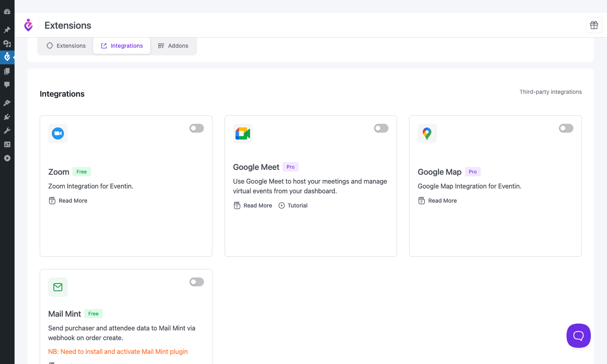Click the Pro badge next to Google Map
The width and height of the screenshot is (607, 364).
pyautogui.click(x=473, y=172)
